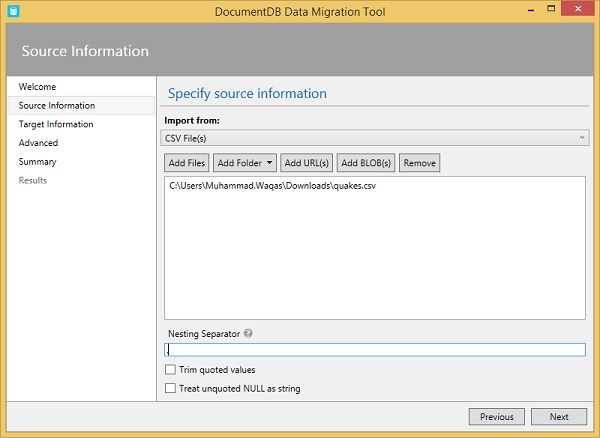Focus the Nesting Separator text field
This screenshot has width=600, height=438.
click(x=376, y=350)
